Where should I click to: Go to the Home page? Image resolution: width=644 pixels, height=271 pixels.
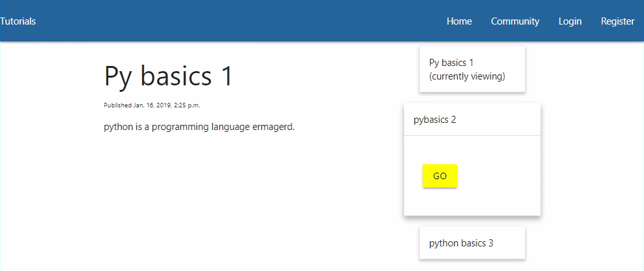[459, 21]
